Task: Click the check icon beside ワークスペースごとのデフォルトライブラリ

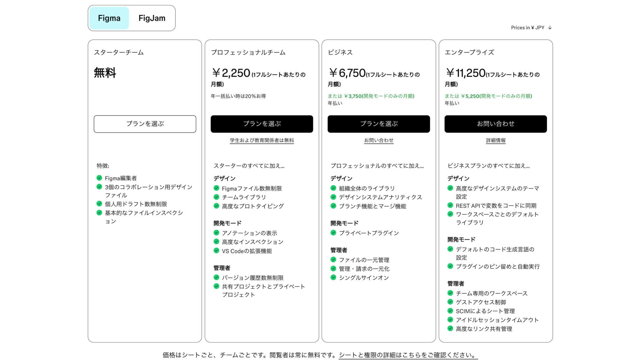Action: (450, 214)
